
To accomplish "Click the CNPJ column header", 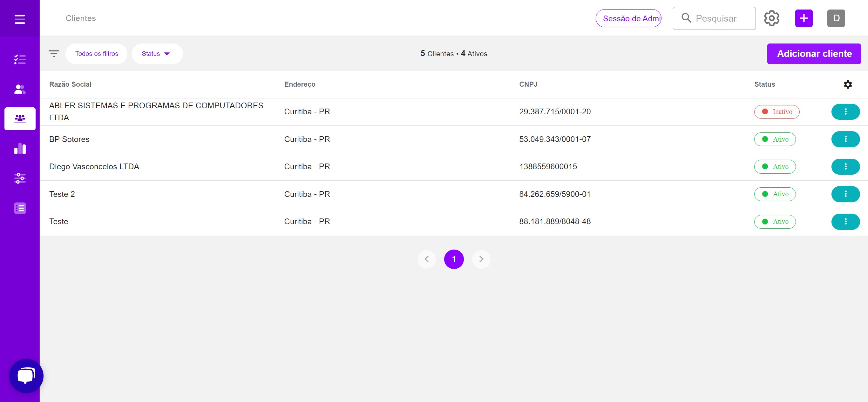I will click(528, 84).
